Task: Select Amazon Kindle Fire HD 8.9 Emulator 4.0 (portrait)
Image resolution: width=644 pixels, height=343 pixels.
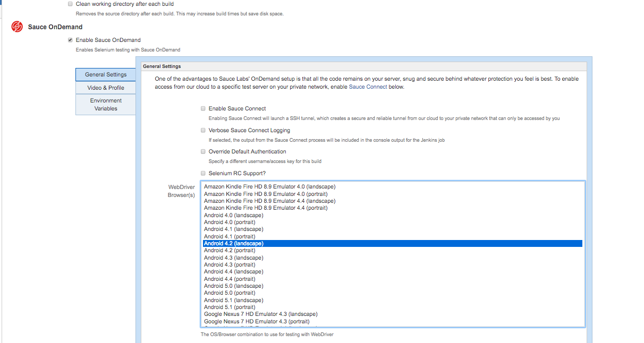Action: pyautogui.click(x=393, y=194)
